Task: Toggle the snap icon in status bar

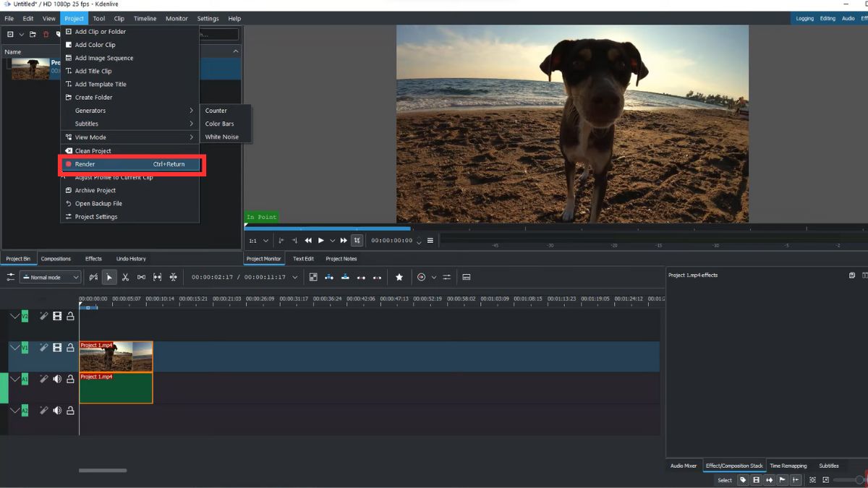Action: click(796, 480)
